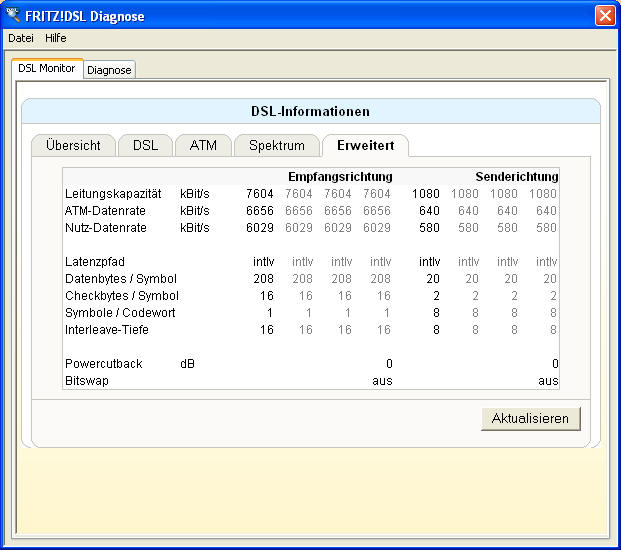Image resolution: width=621 pixels, height=550 pixels.
Task: Close the FRITZ!DSL Diagnose window
Action: [605, 16]
